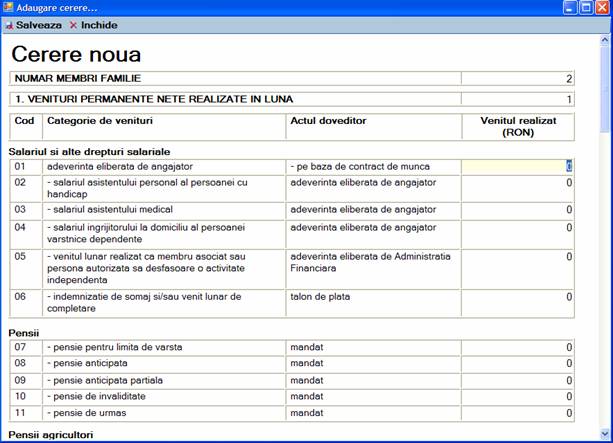
Task: Minimize the Adaugare cerere window
Action: pos(570,7)
